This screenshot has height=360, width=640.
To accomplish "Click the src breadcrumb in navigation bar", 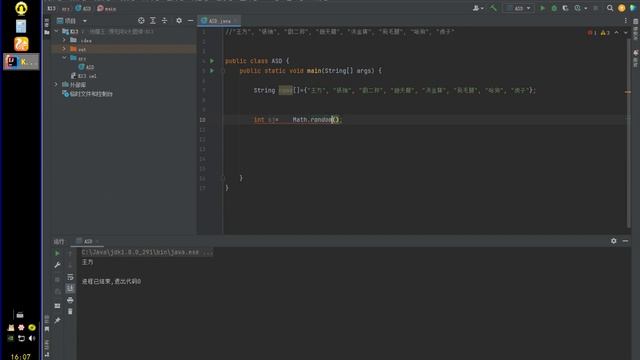I will [66, 9].
